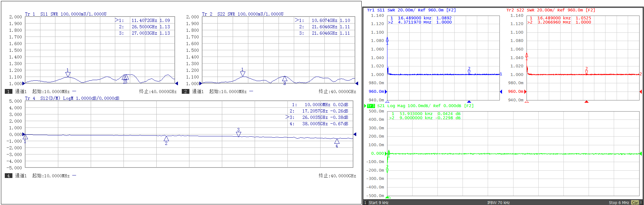The image size is (644, 205).
Task: Click the Cor correction status indicator
Action: pyautogui.click(x=635, y=202)
